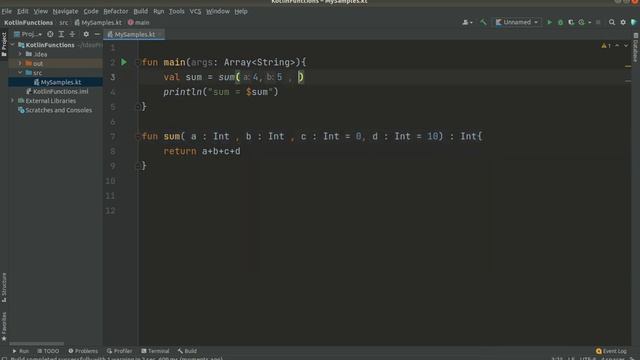The height and width of the screenshot is (360, 640).
Task: Fold the main function at line 2
Action: [x=138, y=62]
